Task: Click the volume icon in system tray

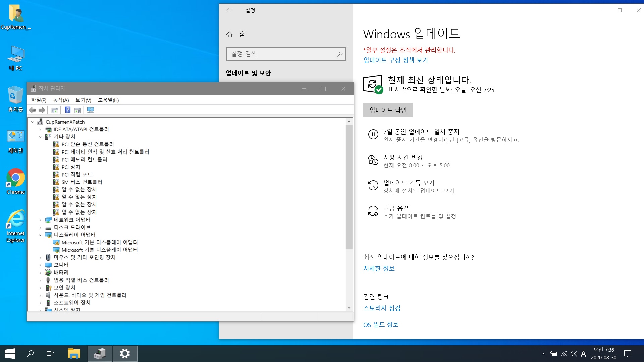Action: click(574, 354)
